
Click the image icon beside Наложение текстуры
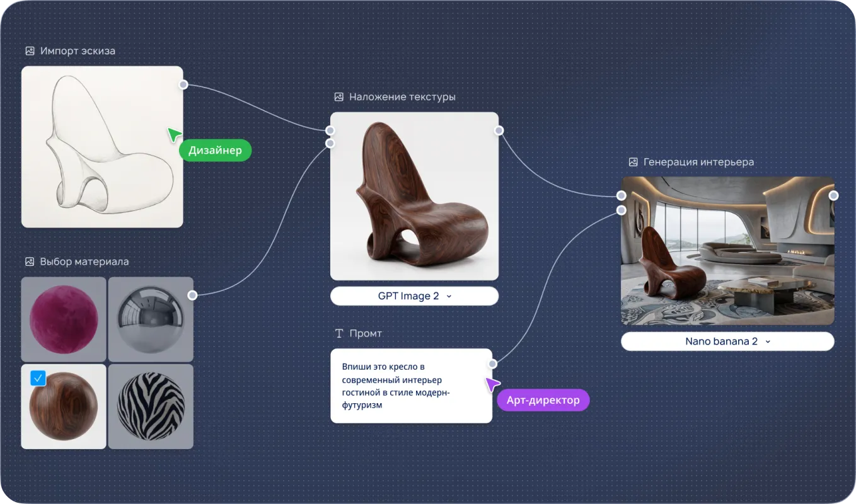(338, 97)
